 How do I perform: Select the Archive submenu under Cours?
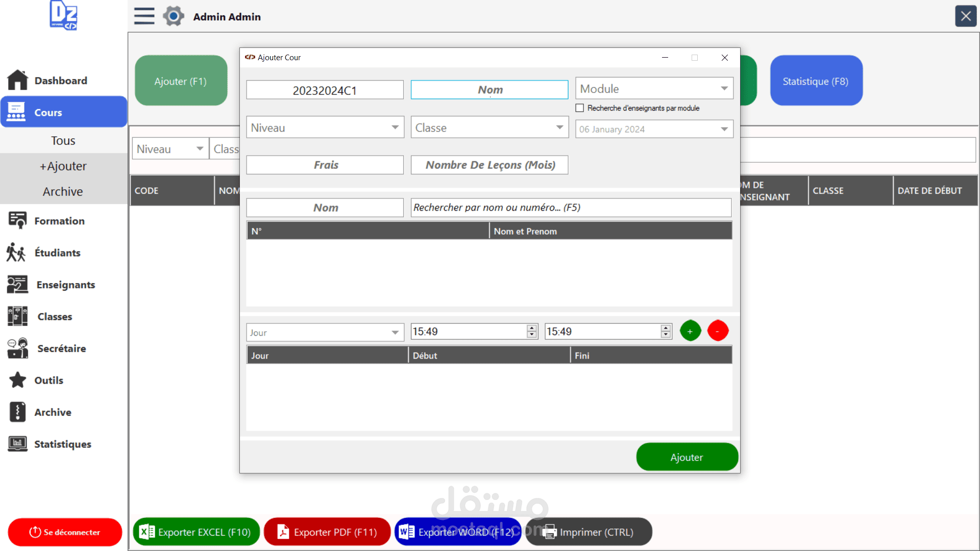(63, 191)
